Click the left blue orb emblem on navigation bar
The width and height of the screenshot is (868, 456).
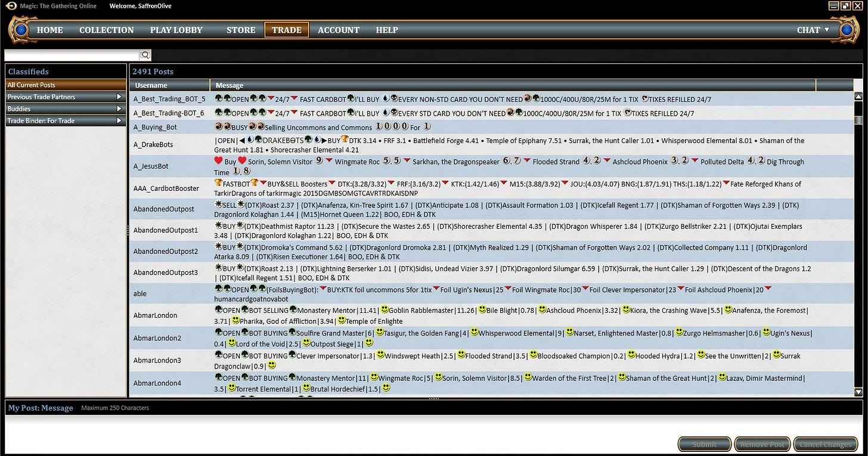(21, 29)
